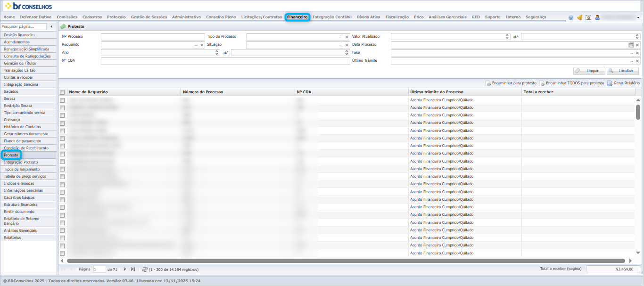Expand the user account dropdown arrow
The width and height of the screenshot is (644, 286).
click(x=638, y=17)
